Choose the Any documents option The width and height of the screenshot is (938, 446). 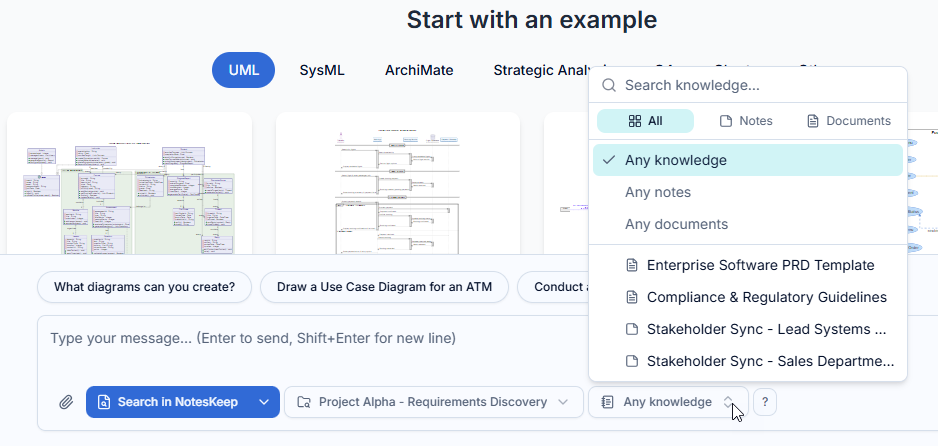click(748, 224)
